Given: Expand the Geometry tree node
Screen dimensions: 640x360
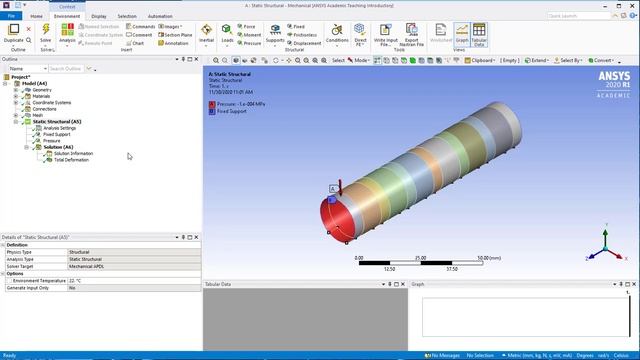Looking at the screenshot, I should click(x=16, y=90).
